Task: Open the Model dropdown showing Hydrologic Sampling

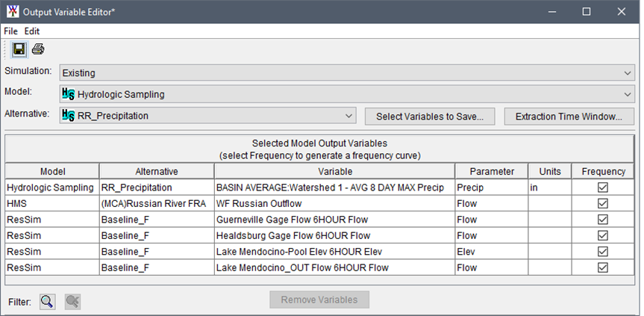Action: 347,95
